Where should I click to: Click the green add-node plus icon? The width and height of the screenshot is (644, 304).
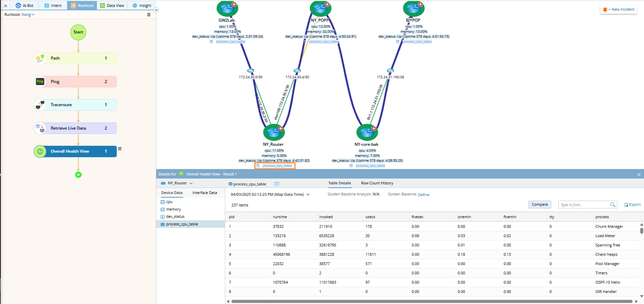pos(78,175)
